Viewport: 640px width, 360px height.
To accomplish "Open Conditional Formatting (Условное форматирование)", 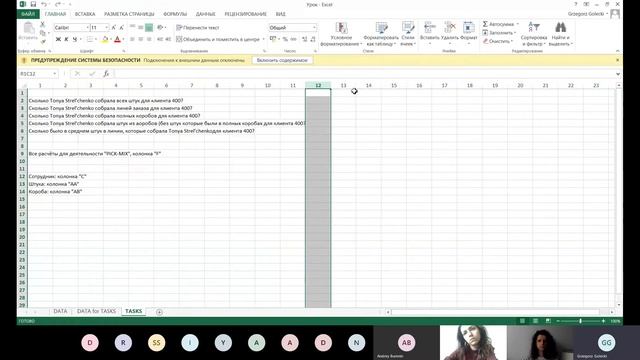I will [x=341, y=33].
